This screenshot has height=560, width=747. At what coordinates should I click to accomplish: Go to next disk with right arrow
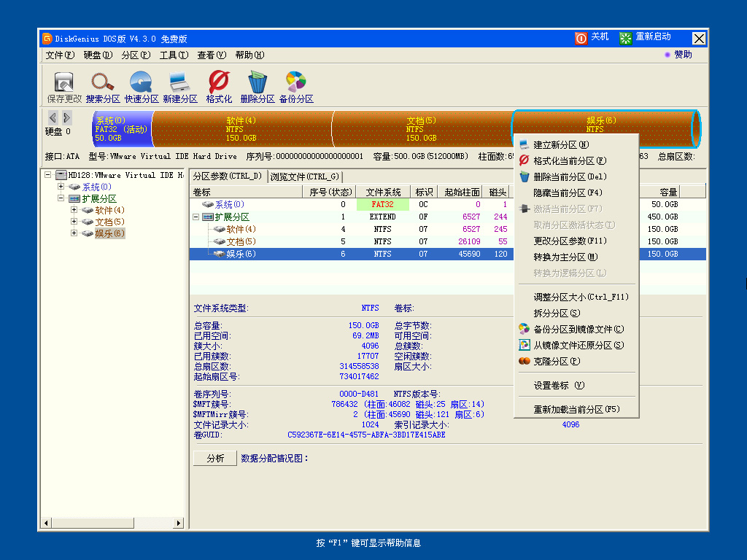(x=66, y=117)
